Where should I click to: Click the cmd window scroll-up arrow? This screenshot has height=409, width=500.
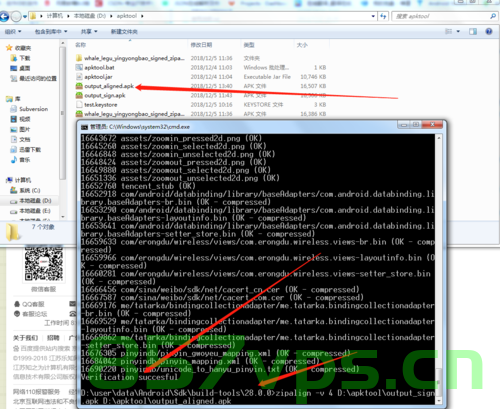tap(439, 138)
